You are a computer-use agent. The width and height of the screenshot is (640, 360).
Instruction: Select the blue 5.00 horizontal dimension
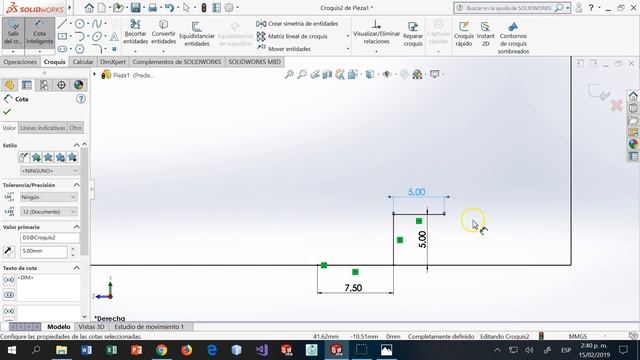coord(416,192)
